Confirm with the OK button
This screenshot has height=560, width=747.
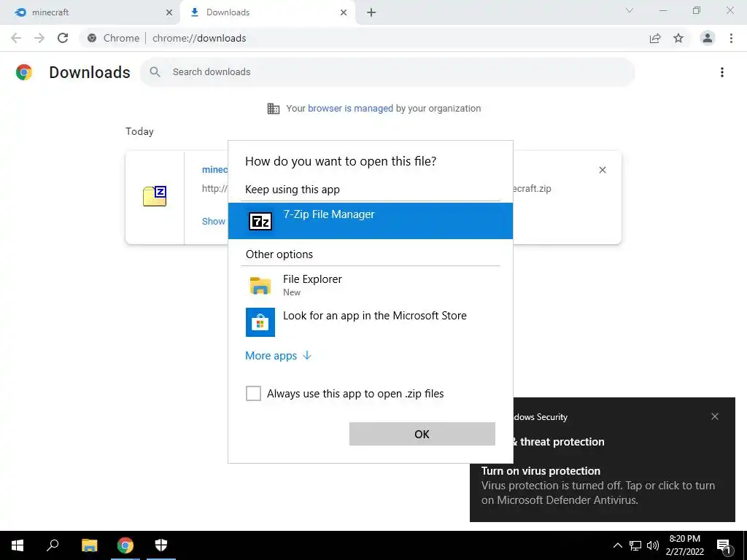point(422,434)
